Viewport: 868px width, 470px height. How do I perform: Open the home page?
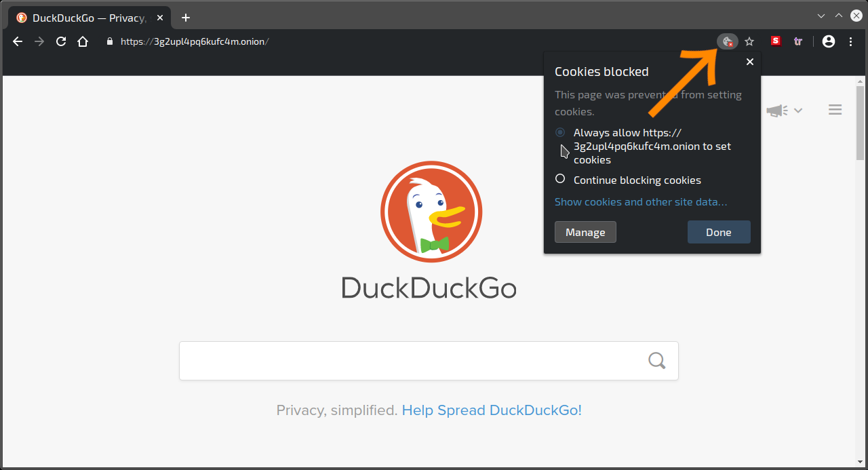coord(83,41)
